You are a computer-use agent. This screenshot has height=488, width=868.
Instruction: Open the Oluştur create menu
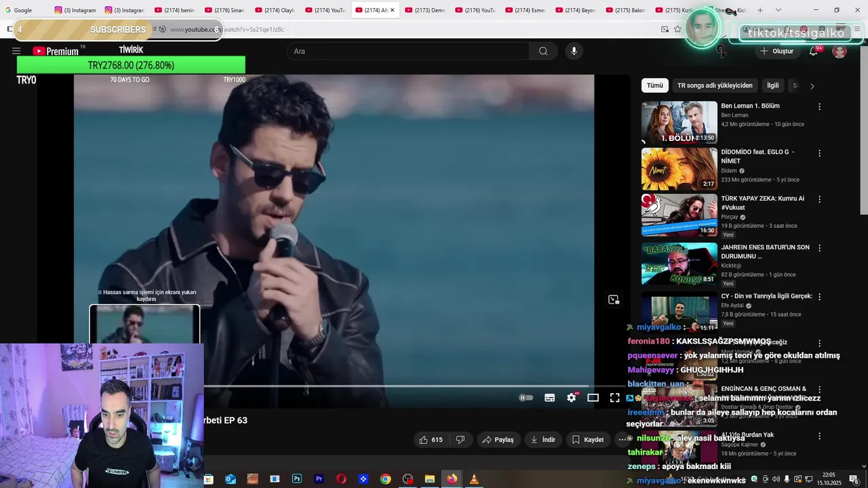click(x=777, y=51)
